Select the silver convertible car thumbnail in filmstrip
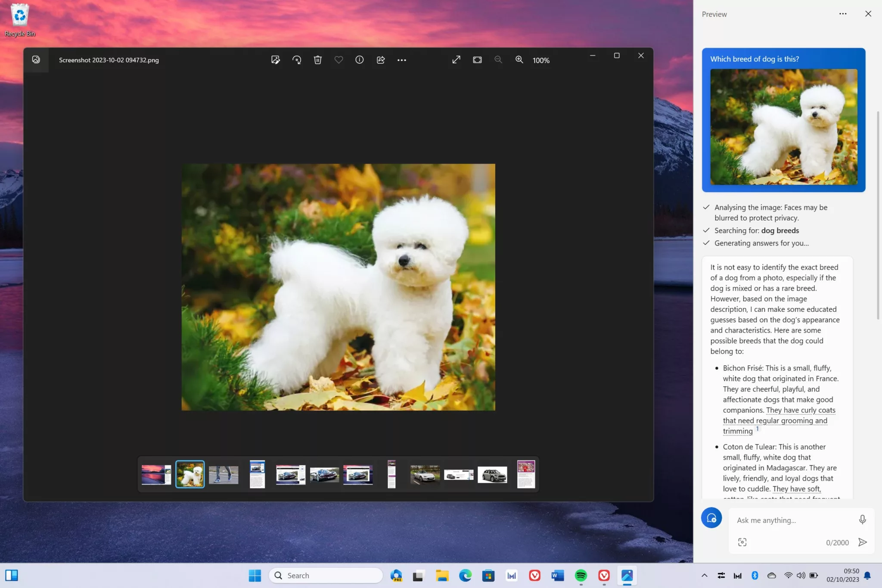 point(425,475)
